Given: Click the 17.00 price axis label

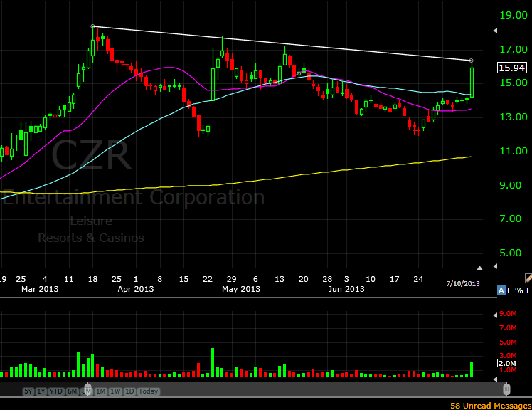Looking at the screenshot, I should [514, 49].
